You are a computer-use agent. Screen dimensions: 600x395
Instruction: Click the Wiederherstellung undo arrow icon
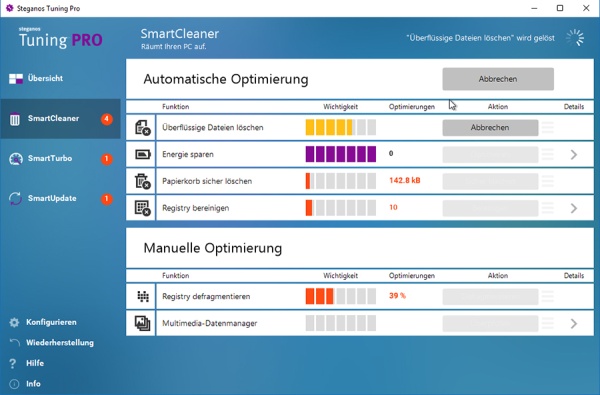14,343
